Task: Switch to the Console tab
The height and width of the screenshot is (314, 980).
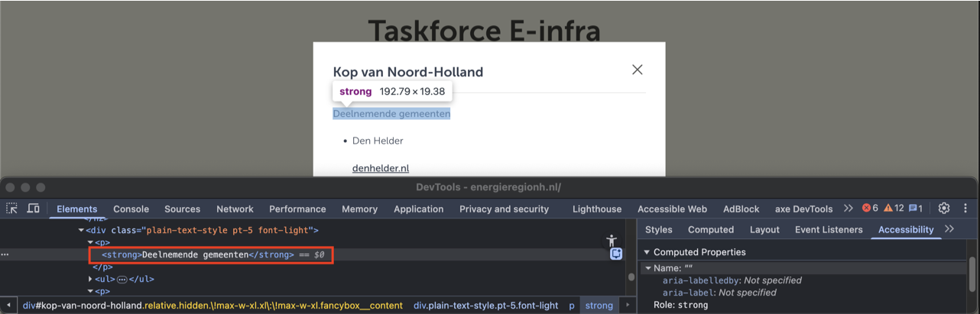Action: pos(131,209)
